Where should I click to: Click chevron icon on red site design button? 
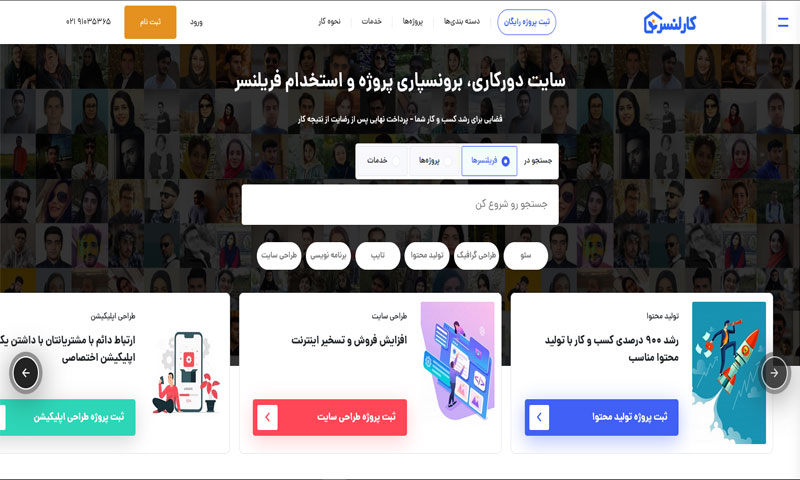tap(267, 417)
